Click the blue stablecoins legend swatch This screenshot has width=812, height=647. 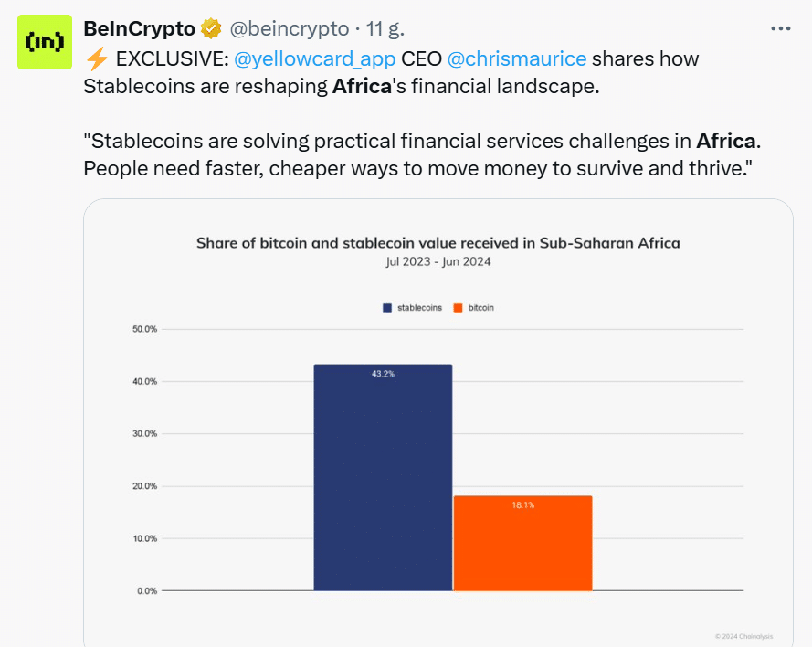(387, 308)
